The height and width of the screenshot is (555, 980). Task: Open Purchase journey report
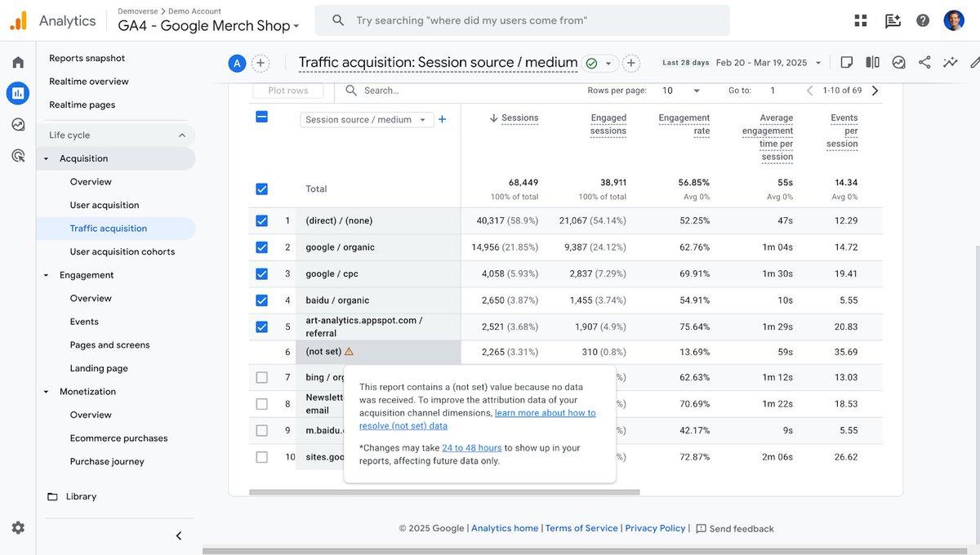click(x=107, y=461)
